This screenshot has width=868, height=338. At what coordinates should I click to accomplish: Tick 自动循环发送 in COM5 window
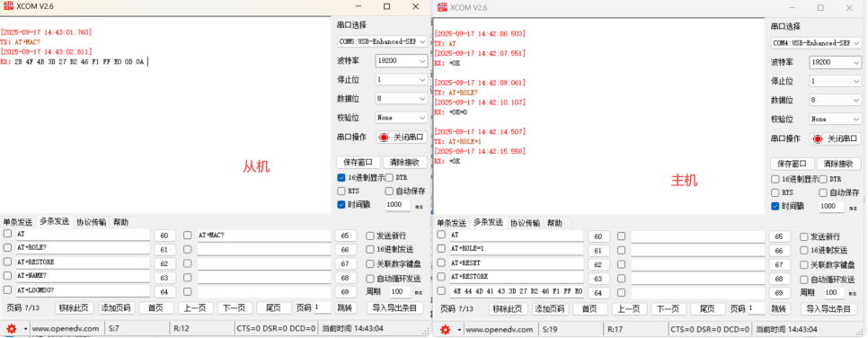370,278
